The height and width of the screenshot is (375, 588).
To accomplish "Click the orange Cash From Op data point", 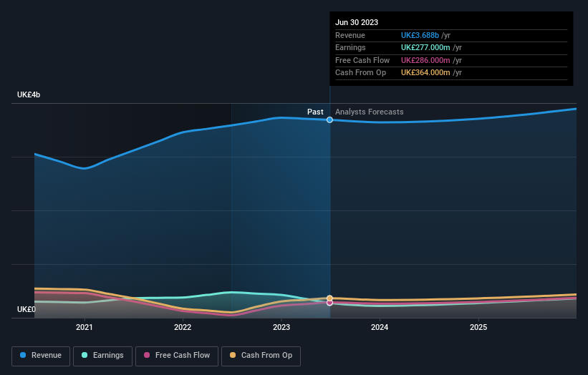I will (329, 298).
